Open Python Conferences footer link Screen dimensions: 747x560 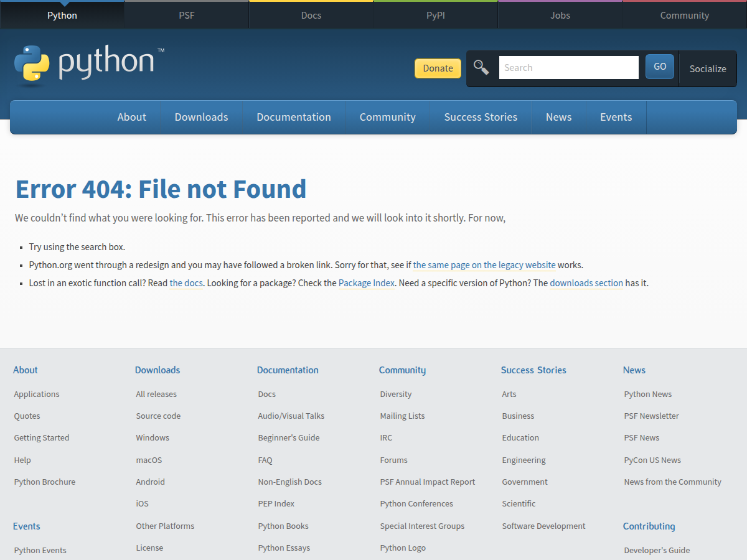pos(416,503)
